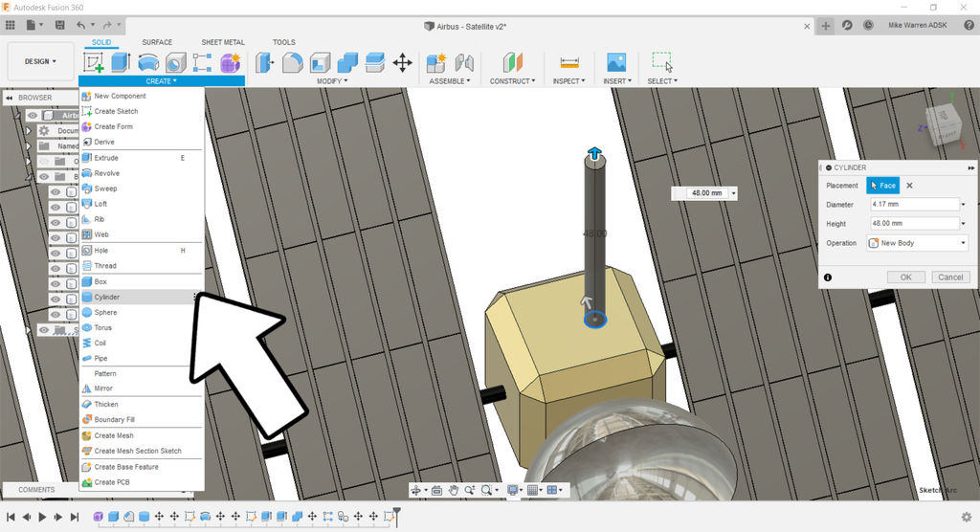Choose Coil from the Create menu

pyautogui.click(x=142, y=343)
